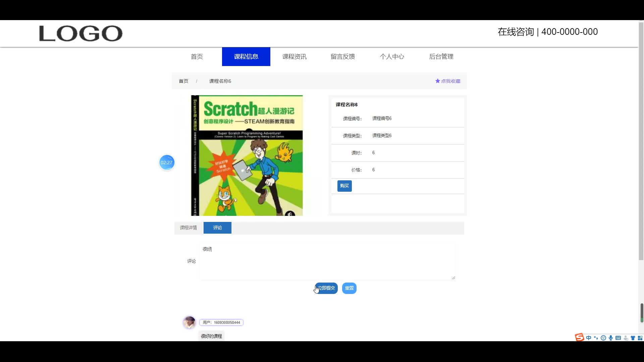Click the 重置 reset button

click(349, 288)
